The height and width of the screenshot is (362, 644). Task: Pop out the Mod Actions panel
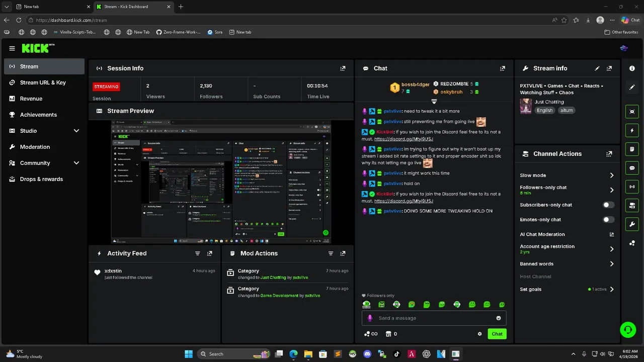(343, 253)
